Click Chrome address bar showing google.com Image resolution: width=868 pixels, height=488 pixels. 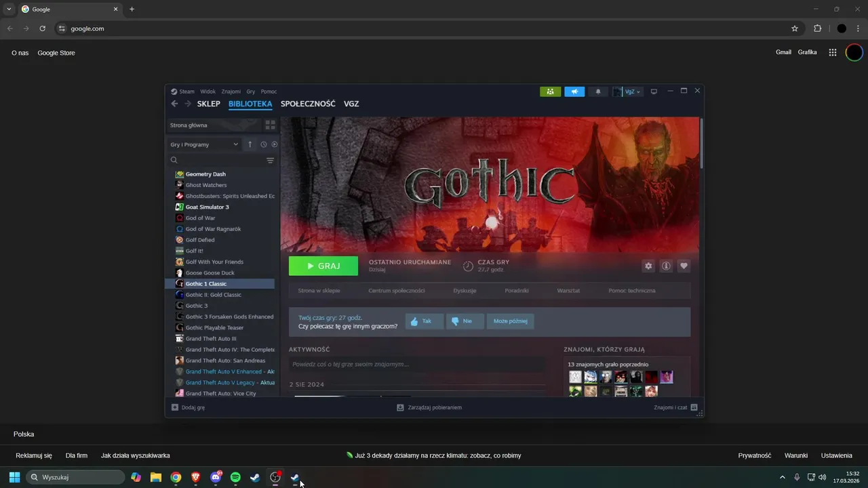click(420, 28)
